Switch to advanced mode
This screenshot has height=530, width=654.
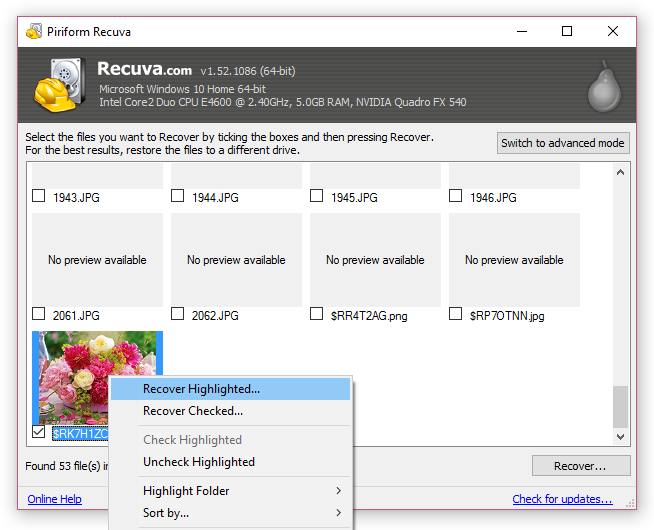coord(563,143)
